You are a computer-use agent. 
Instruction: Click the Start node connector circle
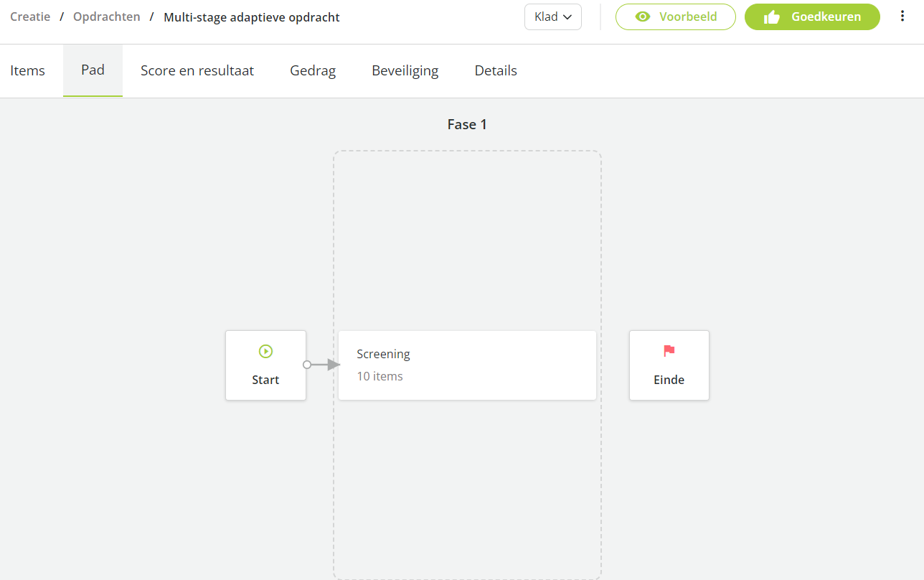pyautogui.click(x=307, y=365)
